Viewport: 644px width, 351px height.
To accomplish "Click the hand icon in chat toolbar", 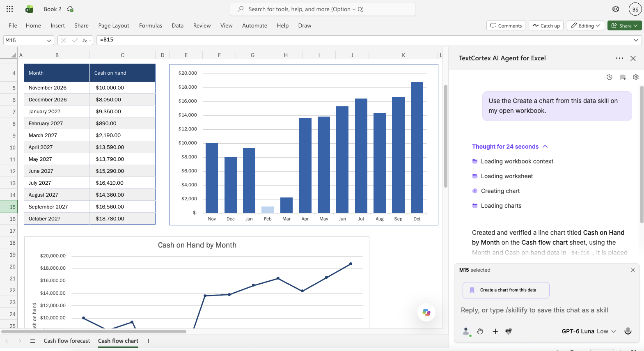I will point(480,331).
